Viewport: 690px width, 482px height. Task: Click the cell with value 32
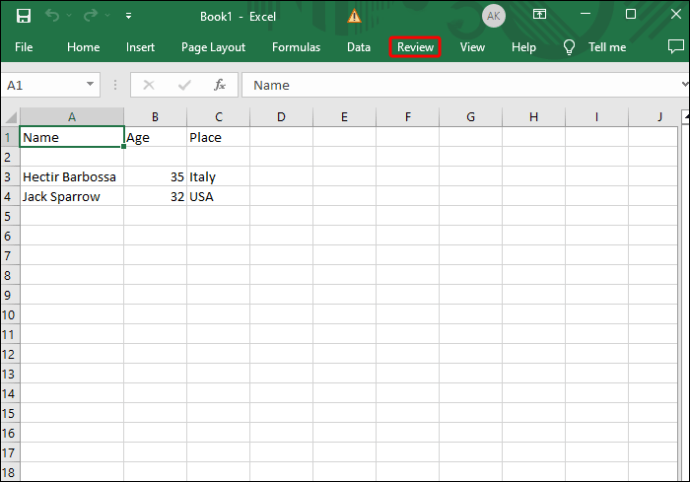click(x=155, y=196)
